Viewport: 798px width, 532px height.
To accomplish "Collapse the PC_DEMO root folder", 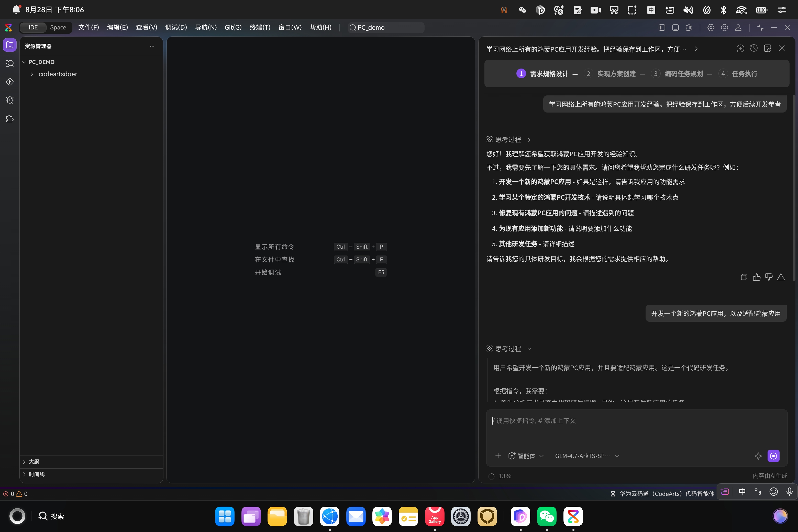I will pyautogui.click(x=25, y=62).
